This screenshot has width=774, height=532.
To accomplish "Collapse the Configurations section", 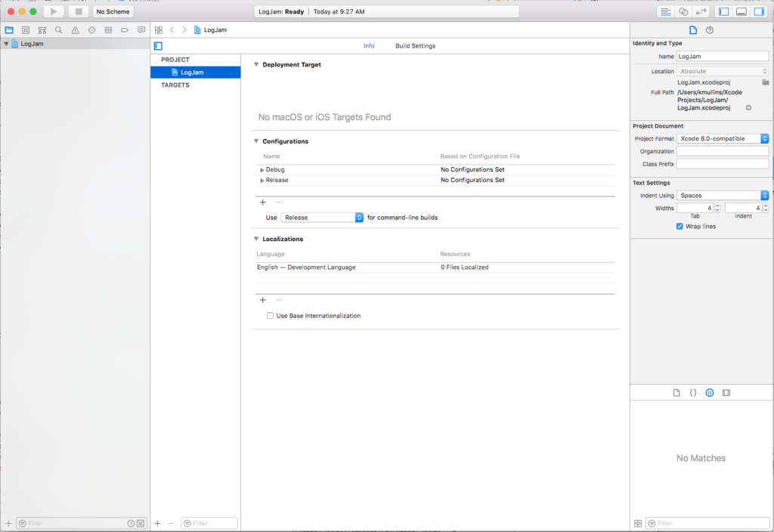I will tap(255, 141).
